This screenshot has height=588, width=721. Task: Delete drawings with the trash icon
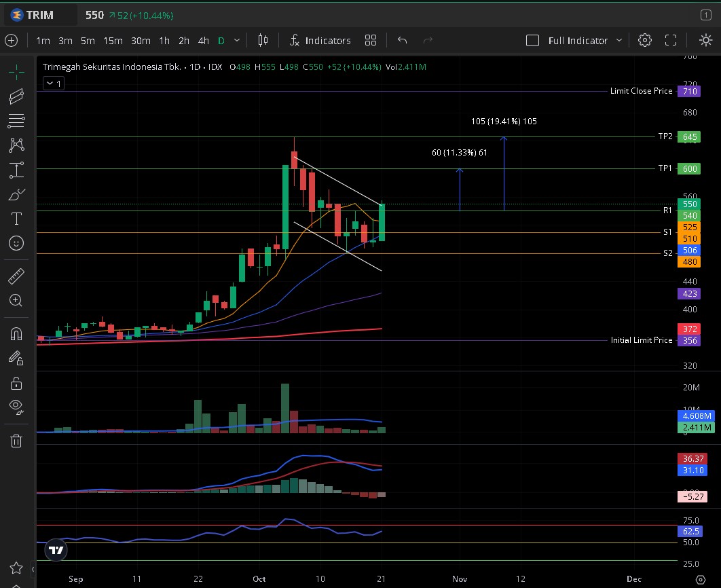pos(17,441)
